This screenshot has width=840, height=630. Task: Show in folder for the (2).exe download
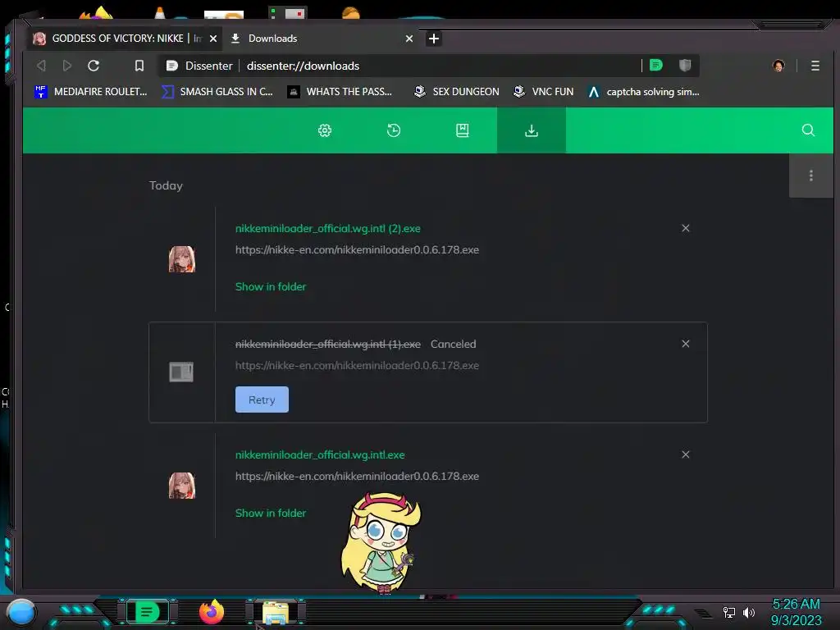271,286
